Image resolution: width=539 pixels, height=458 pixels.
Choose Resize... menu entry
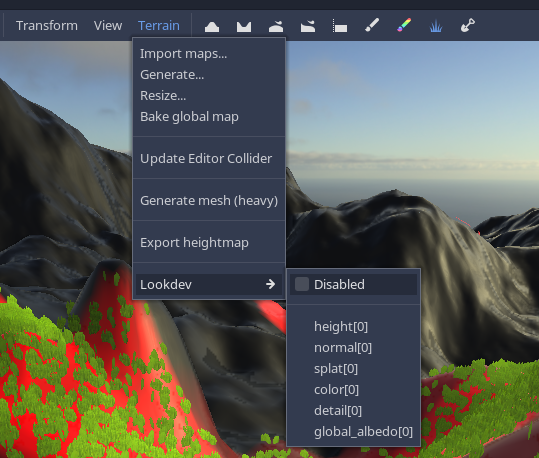tap(209, 96)
